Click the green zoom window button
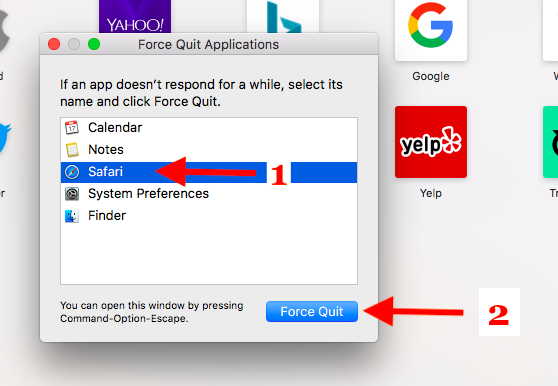 [x=94, y=44]
